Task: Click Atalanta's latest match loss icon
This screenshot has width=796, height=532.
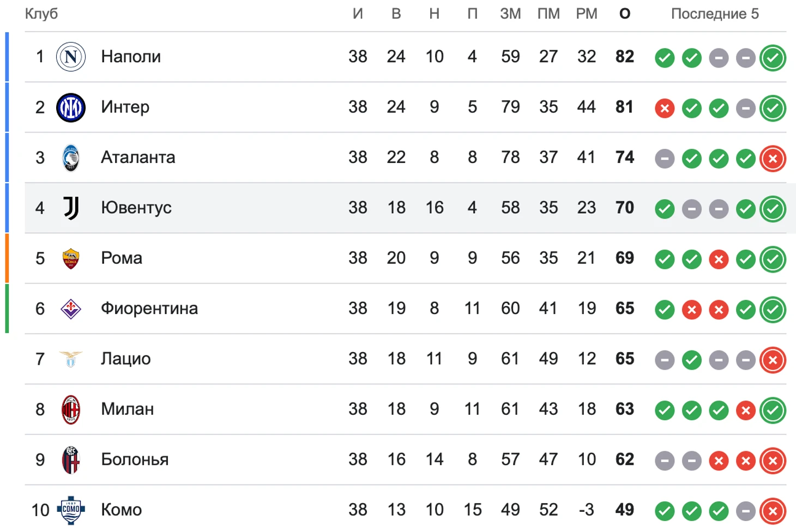Action: (x=773, y=159)
